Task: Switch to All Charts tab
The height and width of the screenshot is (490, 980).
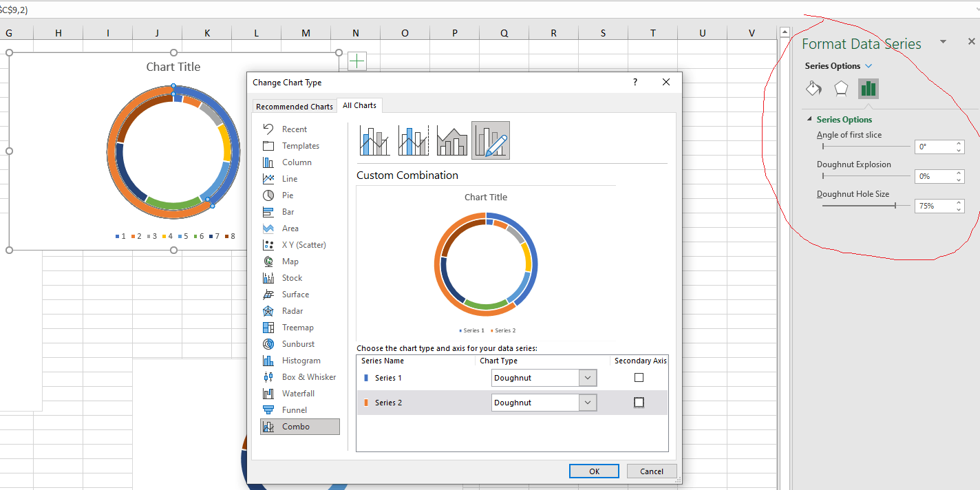Action: [359, 105]
